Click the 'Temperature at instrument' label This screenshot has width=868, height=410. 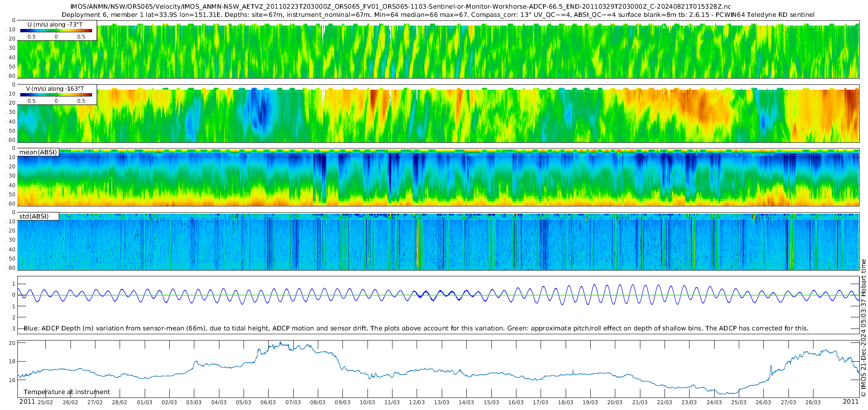point(67,392)
